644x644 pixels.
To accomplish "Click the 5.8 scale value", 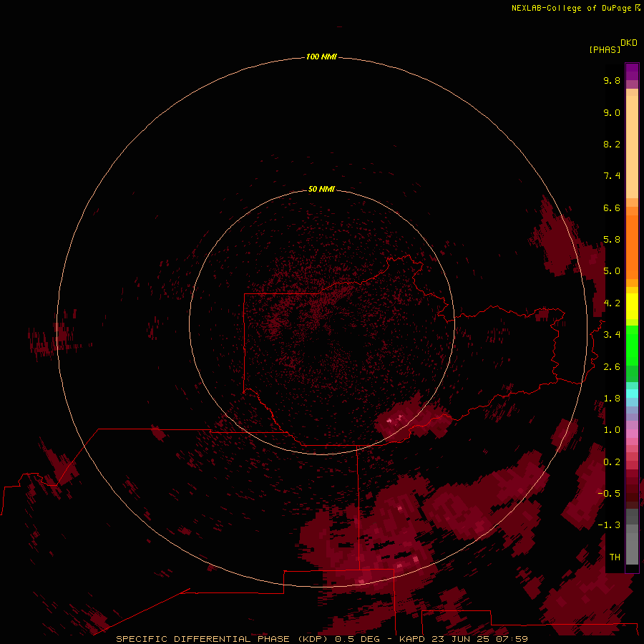I will coord(612,240).
